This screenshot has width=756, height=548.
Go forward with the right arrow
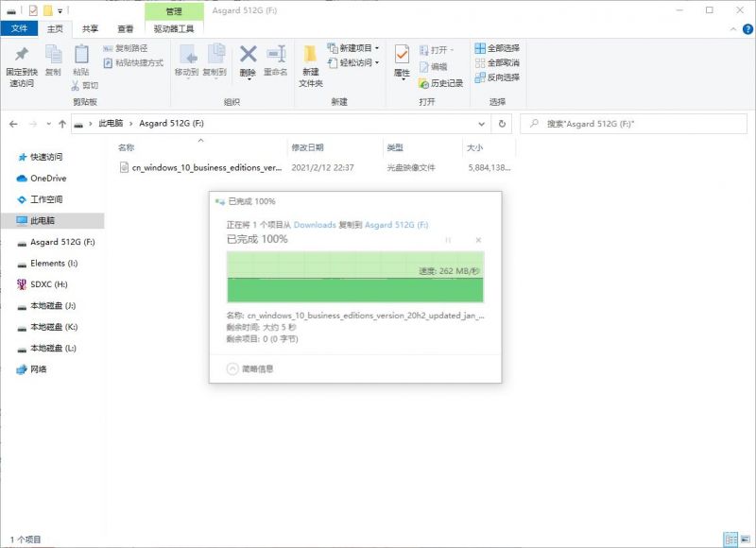click(x=33, y=124)
